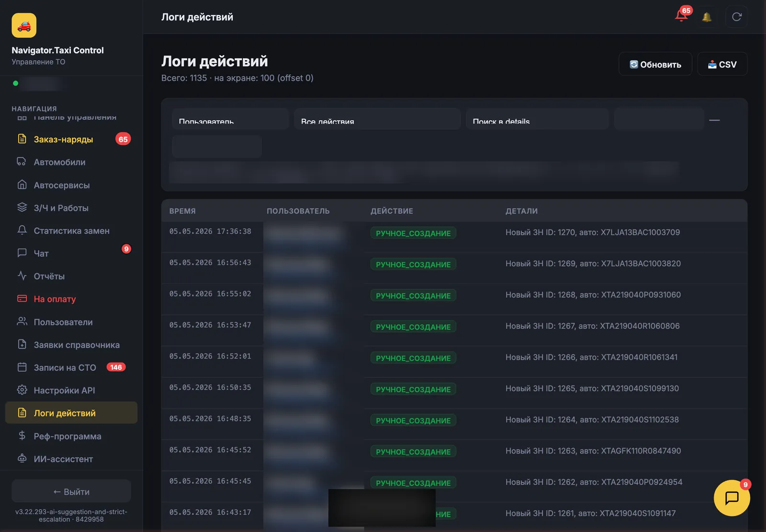
Task: Open Заявки справочника menu item
Action: tap(71, 345)
